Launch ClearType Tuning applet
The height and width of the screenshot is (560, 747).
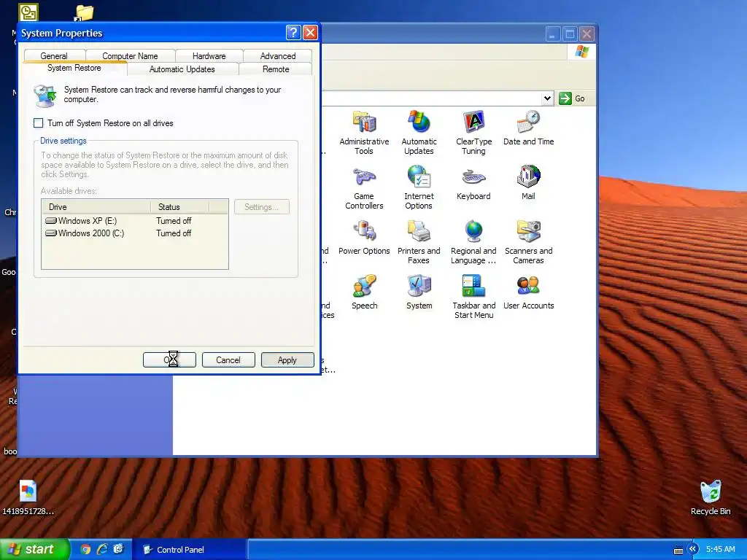(473, 133)
